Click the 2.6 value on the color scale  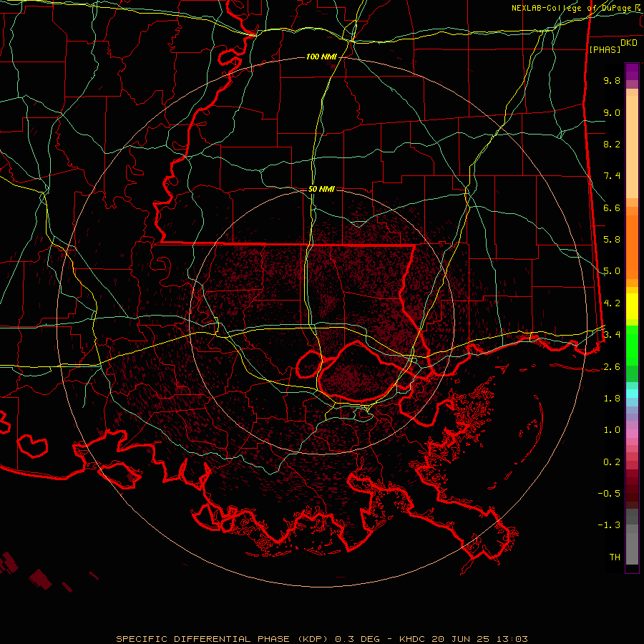(612, 366)
